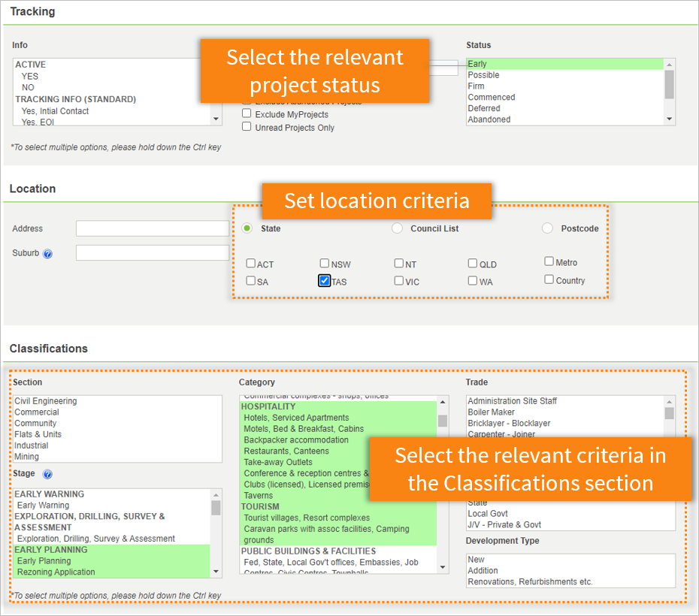The height and width of the screenshot is (616, 699).
Task: Open the Stage help icon
Action: pyautogui.click(x=47, y=474)
